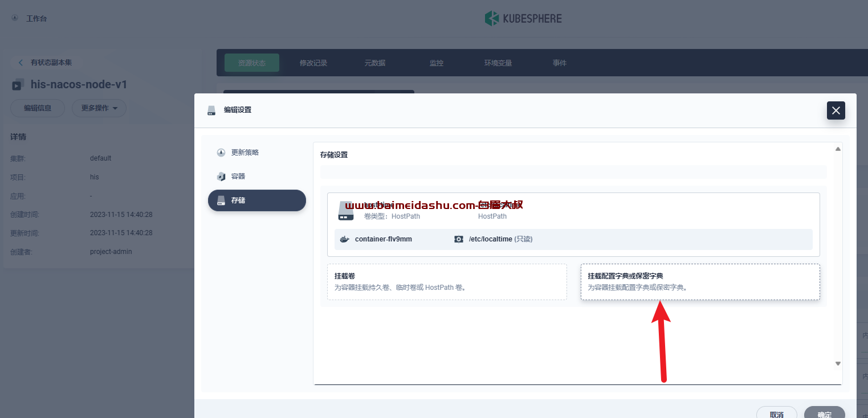Click 挂载卷 to mount a volume

[x=447, y=282]
